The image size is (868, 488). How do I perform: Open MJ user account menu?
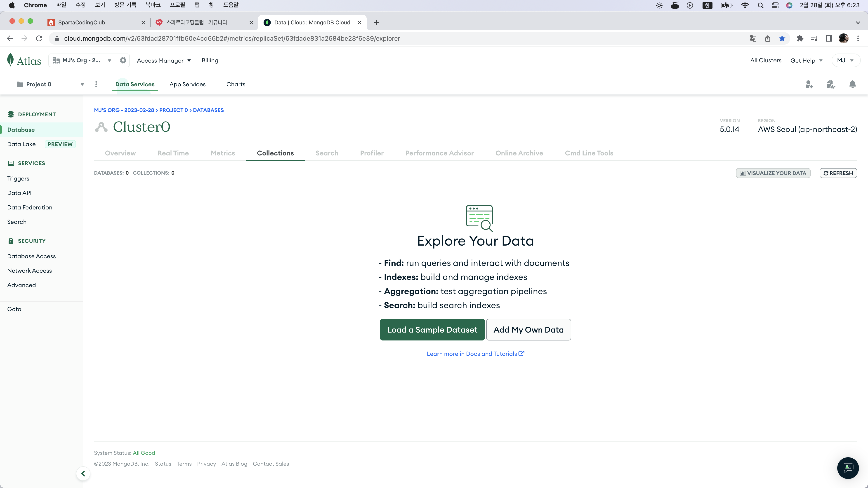(845, 60)
